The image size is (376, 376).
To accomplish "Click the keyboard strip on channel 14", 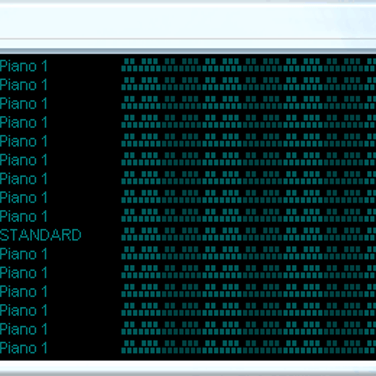I will click(248, 309).
